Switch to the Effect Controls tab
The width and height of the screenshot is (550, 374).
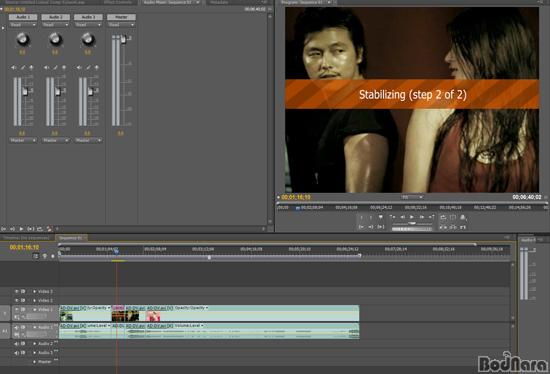tap(118, 2)
